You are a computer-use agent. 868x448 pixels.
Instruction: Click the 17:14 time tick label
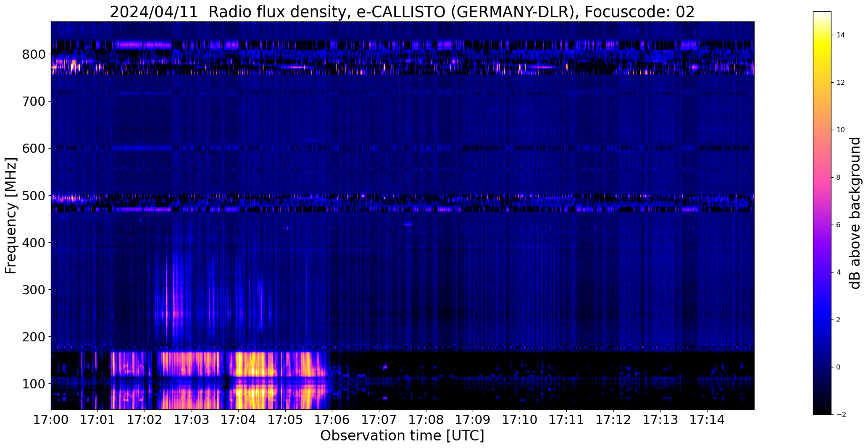click(x=707, y=419)
